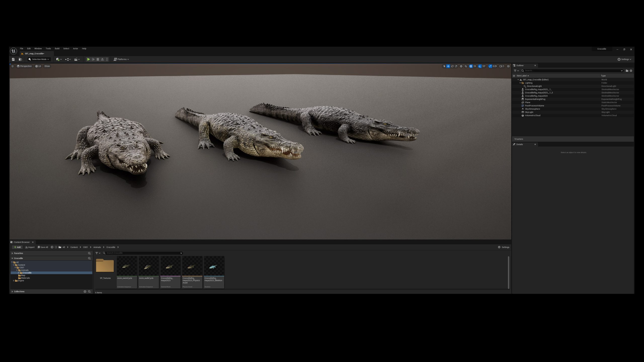Viewport: 644px width, 362px height.
Task: Open the viewport Show flags menu
Action: click(x=47, y=66)
